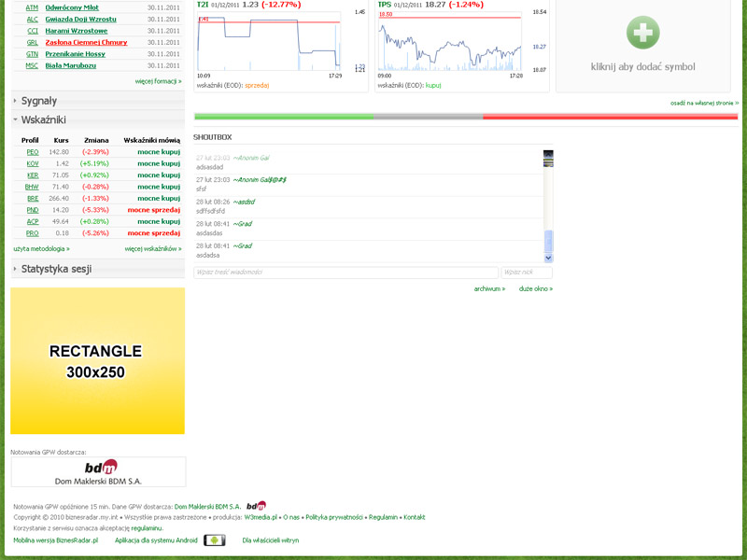
Task: Click the shoutbox scroll-down arrow
Action: [x=548, y=258]
